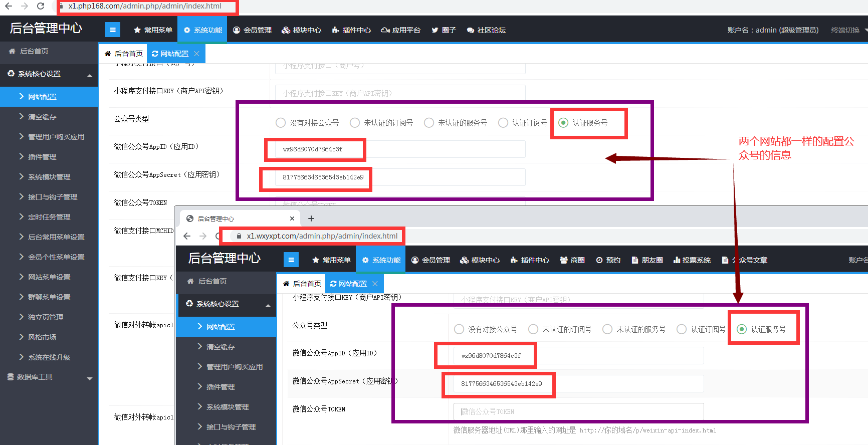
Task: Choose 认证订阅号 radio in upper form
Action: pyautogui.click(x=503, y=123)
